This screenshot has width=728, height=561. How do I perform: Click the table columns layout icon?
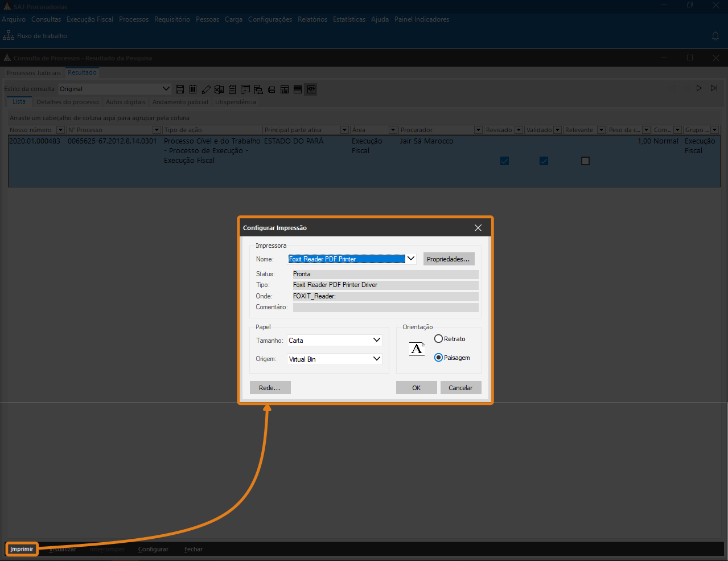point(285,89)
